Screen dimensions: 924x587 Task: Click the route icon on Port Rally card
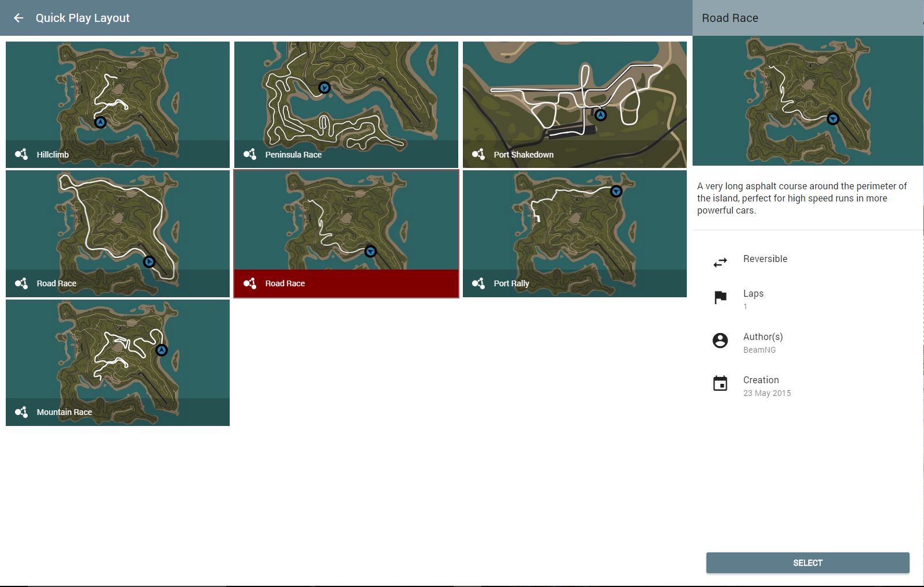(478, 283)
